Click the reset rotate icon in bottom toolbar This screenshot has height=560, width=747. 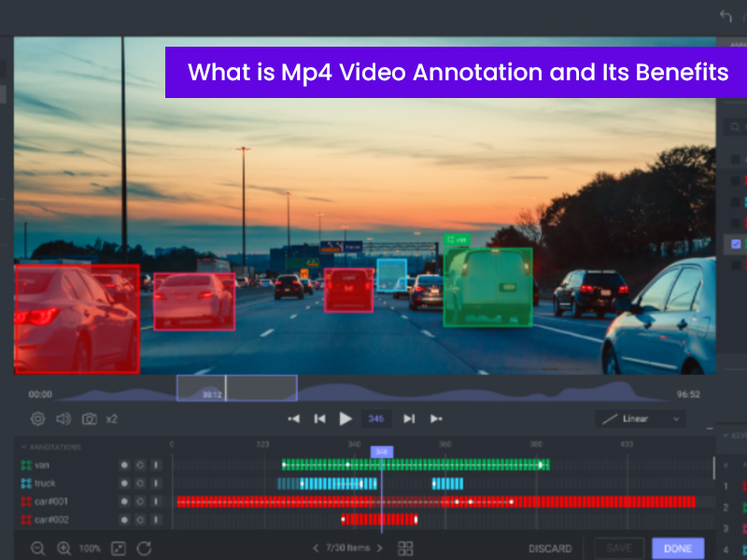coord(144,549)
